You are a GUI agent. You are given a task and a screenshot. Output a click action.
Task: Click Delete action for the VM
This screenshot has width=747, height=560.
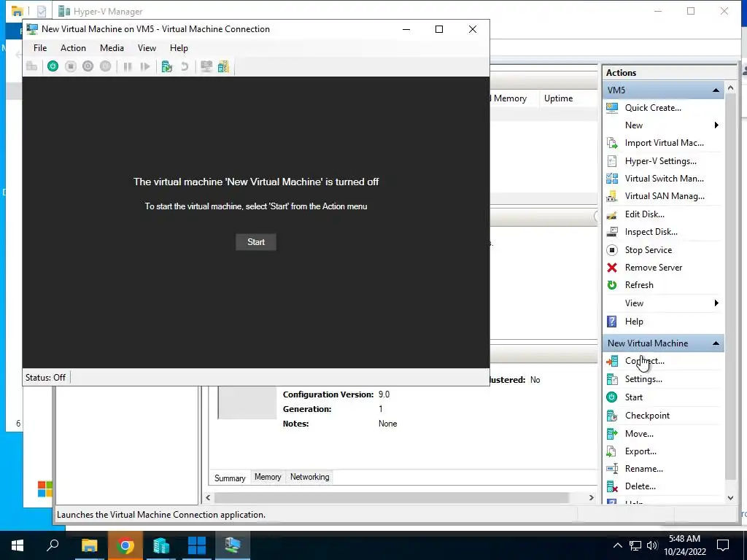pos(640,486)
